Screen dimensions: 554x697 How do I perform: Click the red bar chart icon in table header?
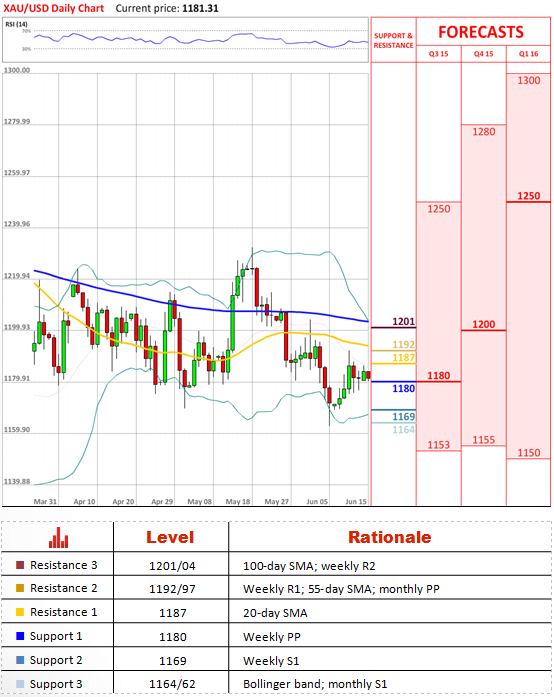pyautogui.click(x=58, y=537)
